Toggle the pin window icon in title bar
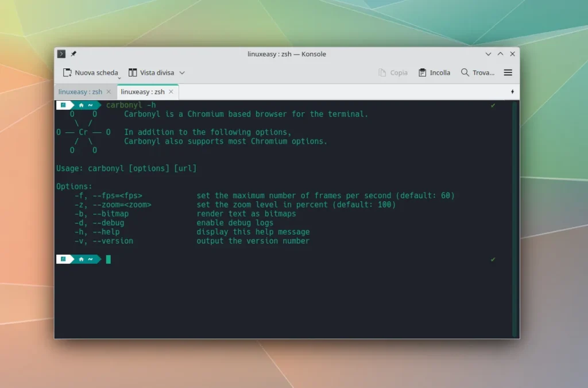This screenshot has width=588, height=388. (73, 54)
